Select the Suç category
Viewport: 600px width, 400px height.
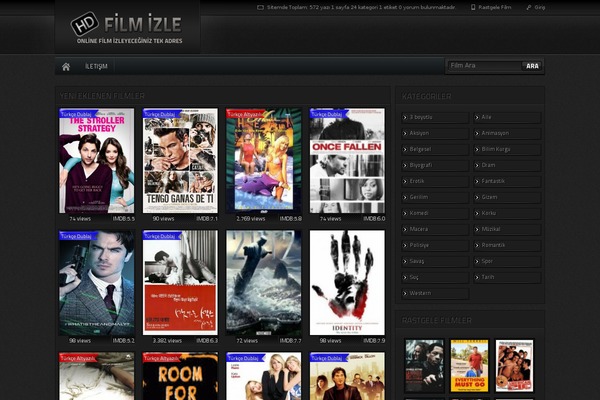click(x=435, y=277)
